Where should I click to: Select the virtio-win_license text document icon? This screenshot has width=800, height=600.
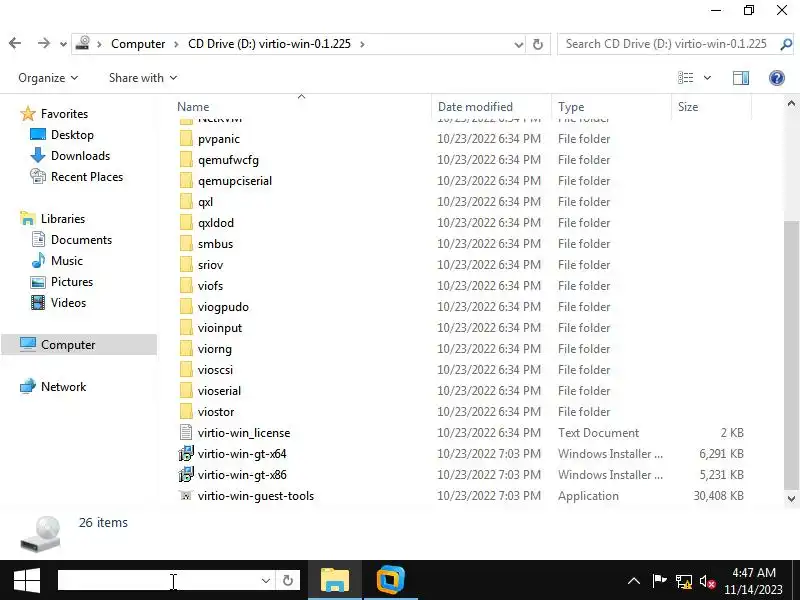point(186,433)
